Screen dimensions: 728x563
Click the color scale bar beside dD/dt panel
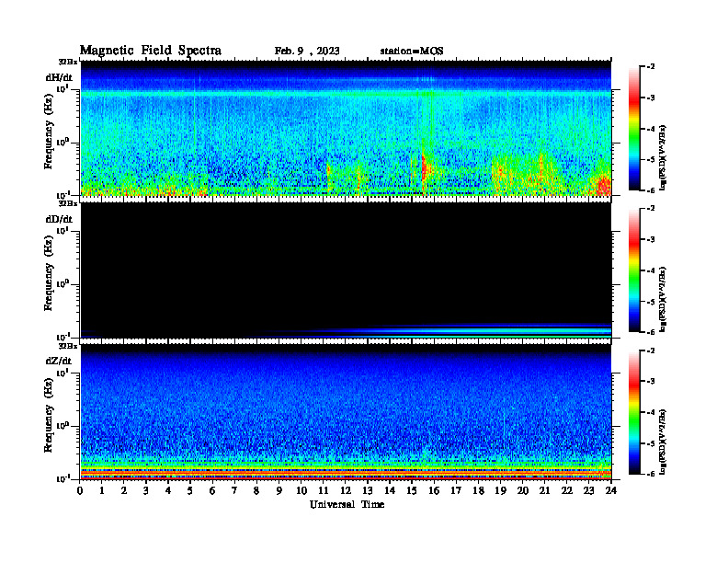[634, 270]
